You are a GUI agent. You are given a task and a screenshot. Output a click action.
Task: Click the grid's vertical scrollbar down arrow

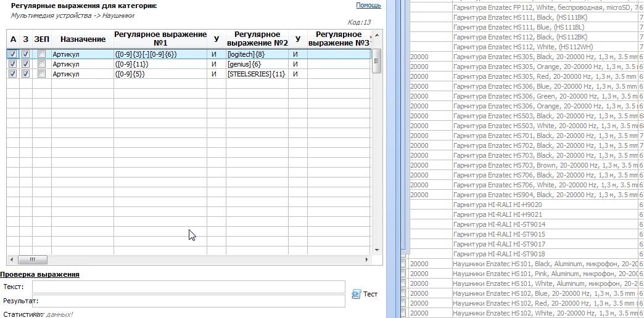377,250
